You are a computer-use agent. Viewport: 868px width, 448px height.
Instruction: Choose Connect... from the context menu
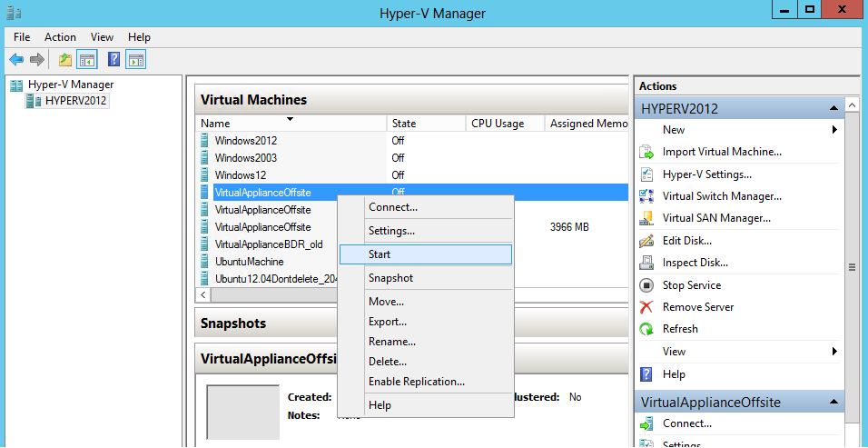pos(425,207)
